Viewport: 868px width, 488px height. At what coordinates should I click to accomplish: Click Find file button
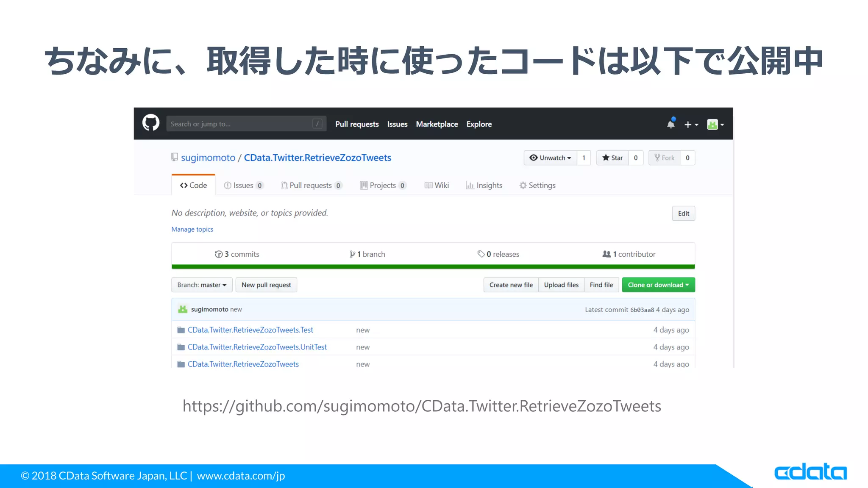(601, 285)
